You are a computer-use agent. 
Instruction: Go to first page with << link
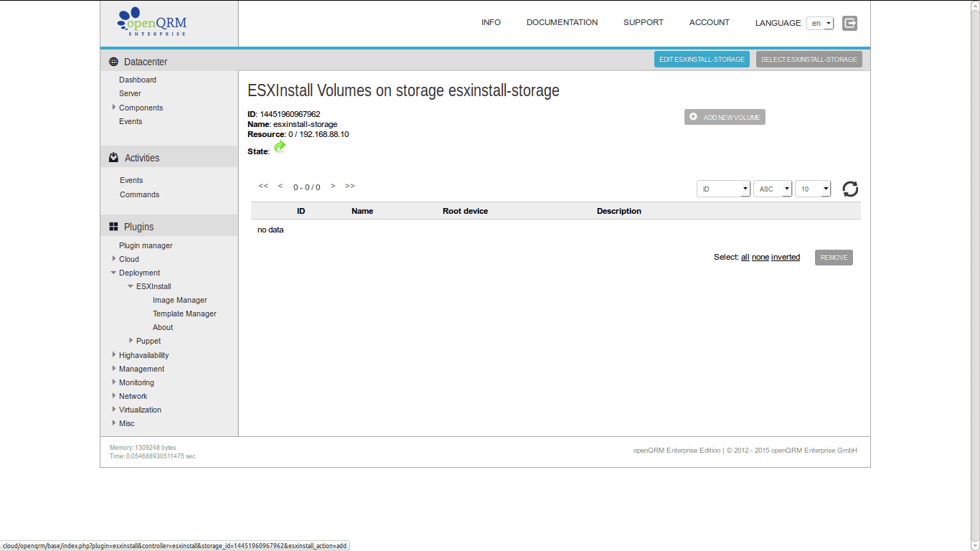[x=263, y=186]
